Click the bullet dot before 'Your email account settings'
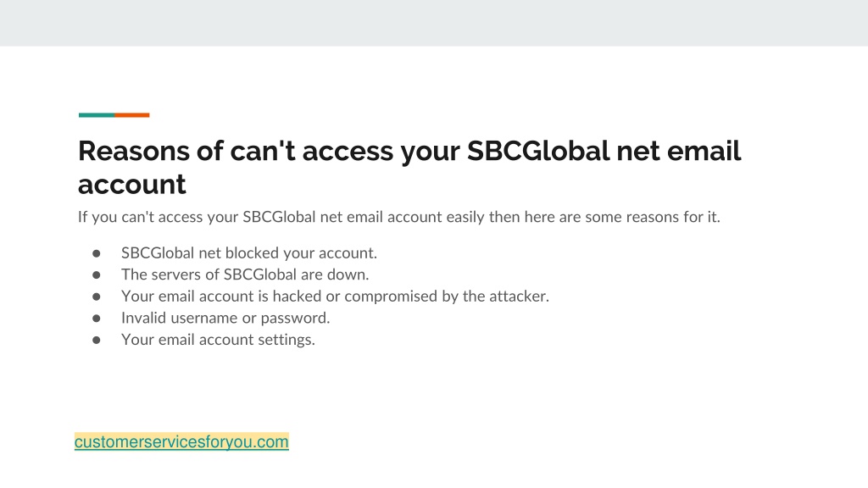 (97, 340)
